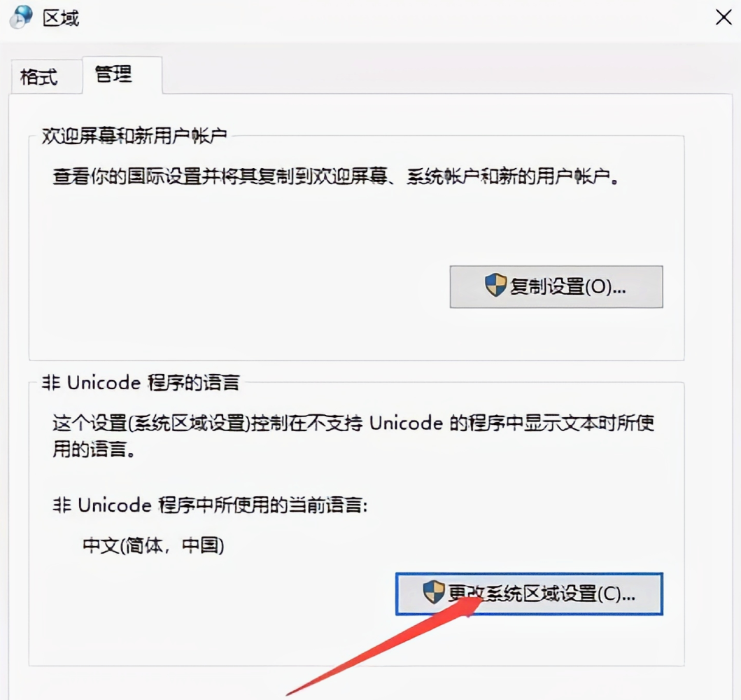
Task: Switch to the 格式 tab
Action: click(x=39, y=76)
